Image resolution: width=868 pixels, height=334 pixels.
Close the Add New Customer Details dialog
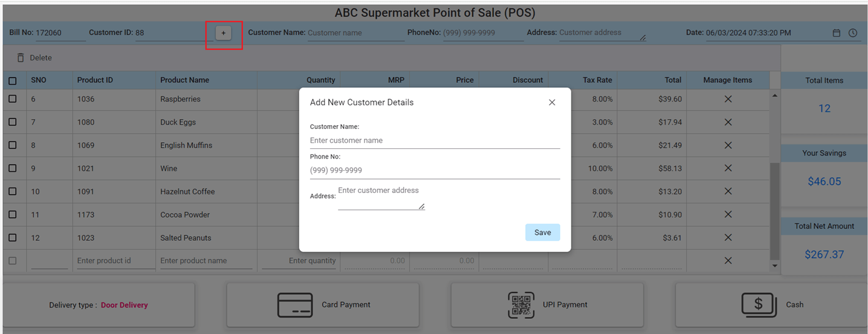(552, 102)
